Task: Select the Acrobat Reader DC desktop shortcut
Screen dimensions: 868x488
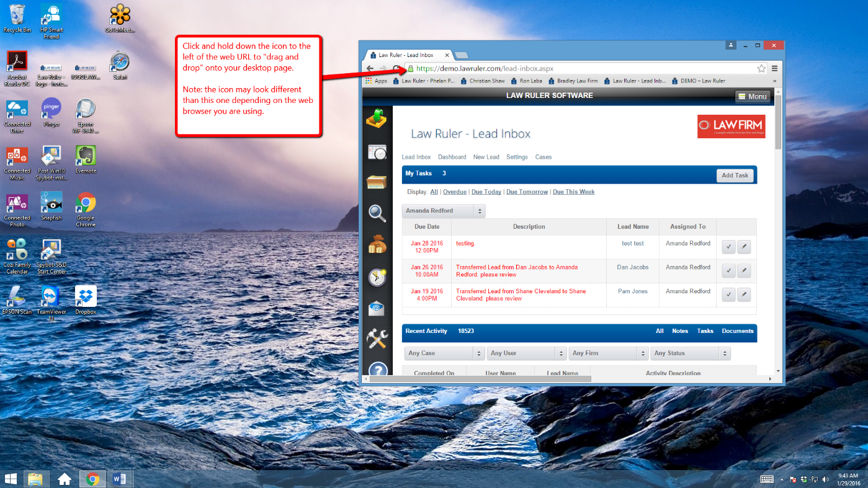Action: point(17,68)
